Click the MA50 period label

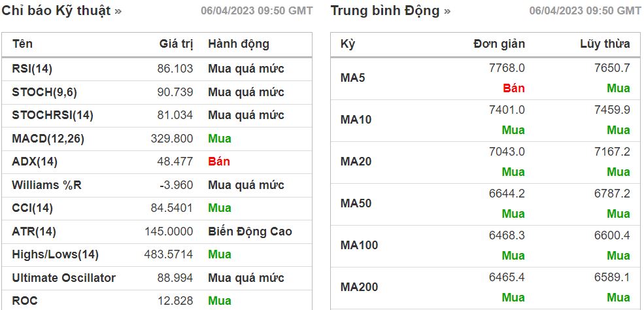[356, 203]
